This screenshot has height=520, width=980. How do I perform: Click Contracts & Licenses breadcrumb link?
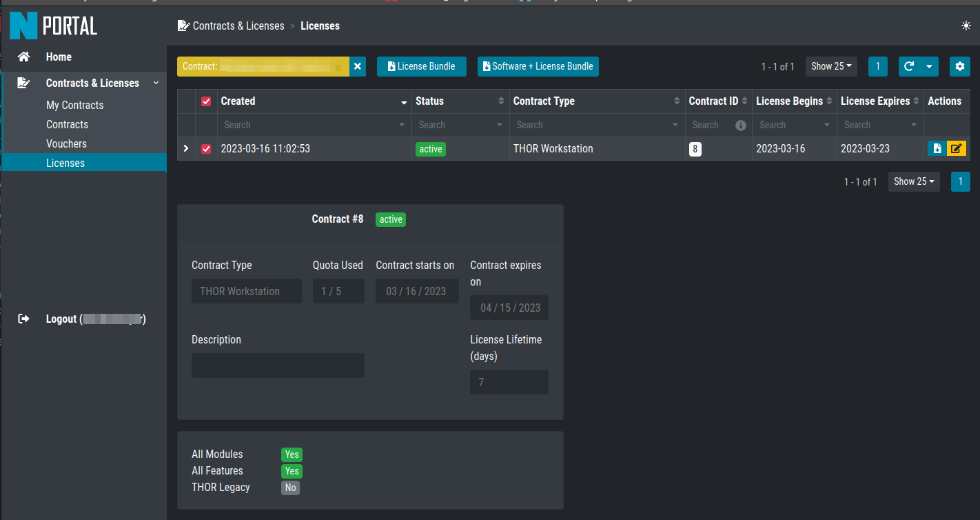tap(238, 26)
